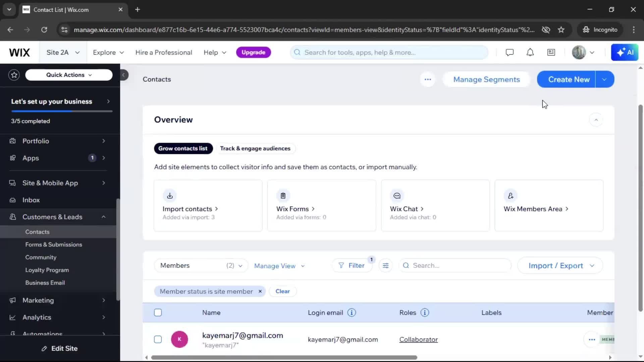Screen dimensions: 644x362
Task: Select the kayemarj7@gmail.com row checkbox
Action: tap(158, 339)
